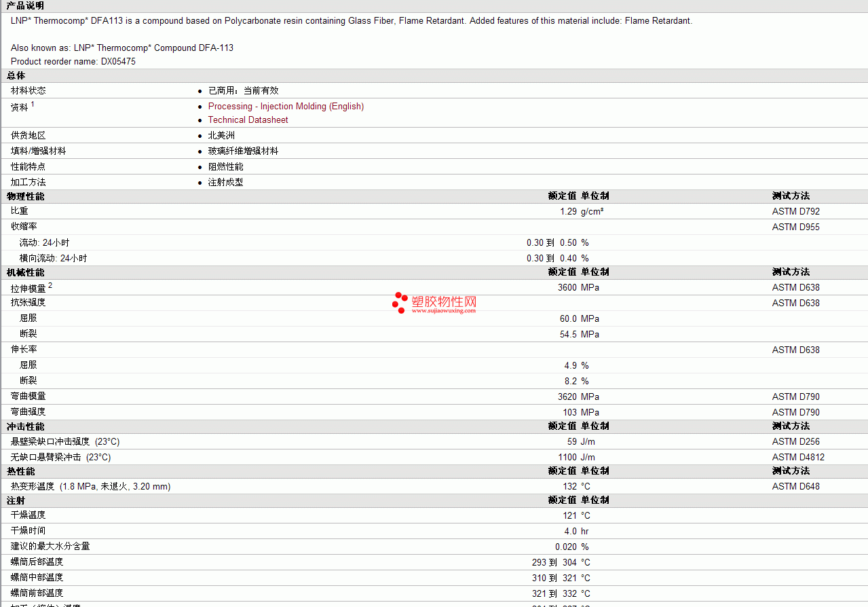868x607 pixels.
Task: Click the 干燥时间 value 4.0 hr
Action: pyautogui.click(x=577, y=531)
